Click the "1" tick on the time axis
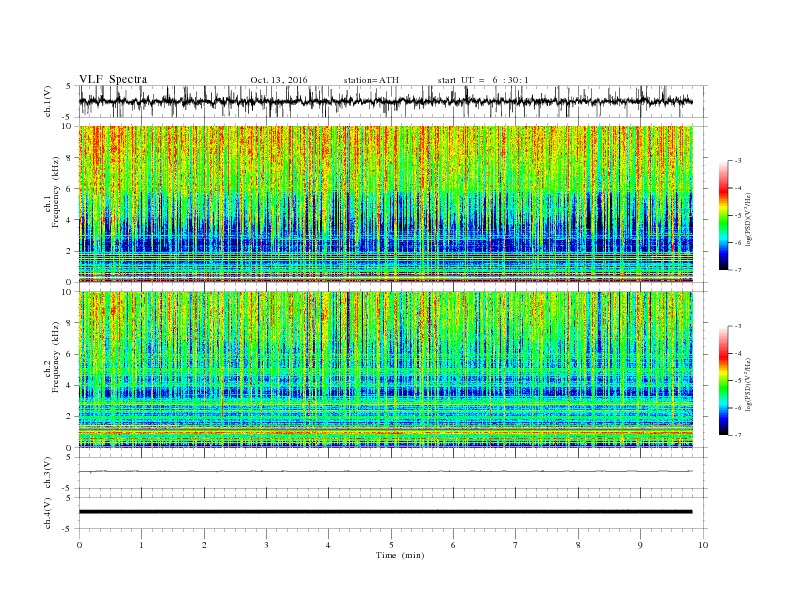The image size is (792, 612). (142, 545)
